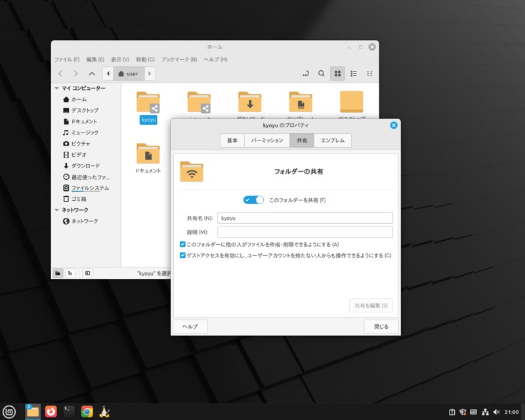Collapse the マイ コンピューター sidebar section
525x420 pixels.
tap(57, 88)
